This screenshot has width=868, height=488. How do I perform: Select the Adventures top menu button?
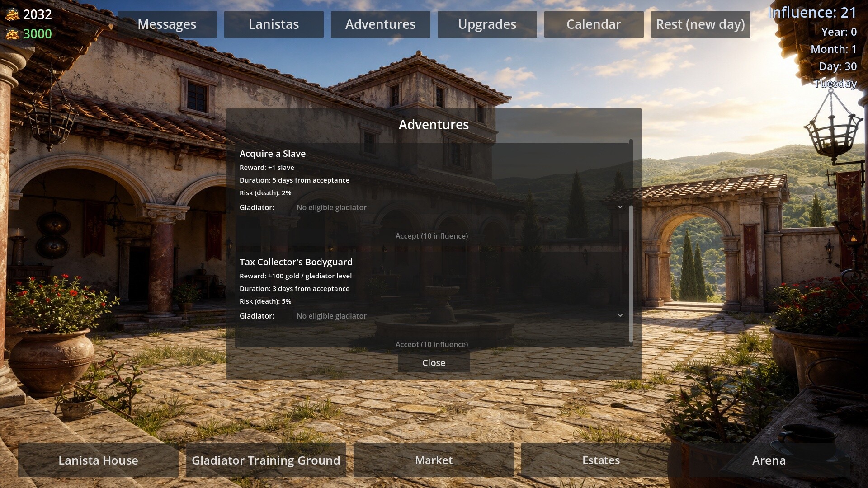[x=380, y=24]
